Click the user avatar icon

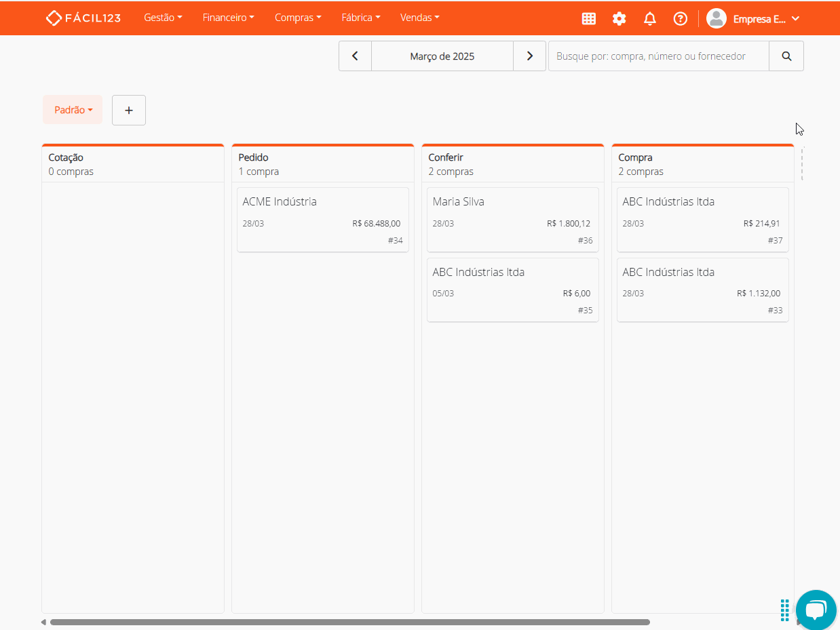tap(716, 18)
